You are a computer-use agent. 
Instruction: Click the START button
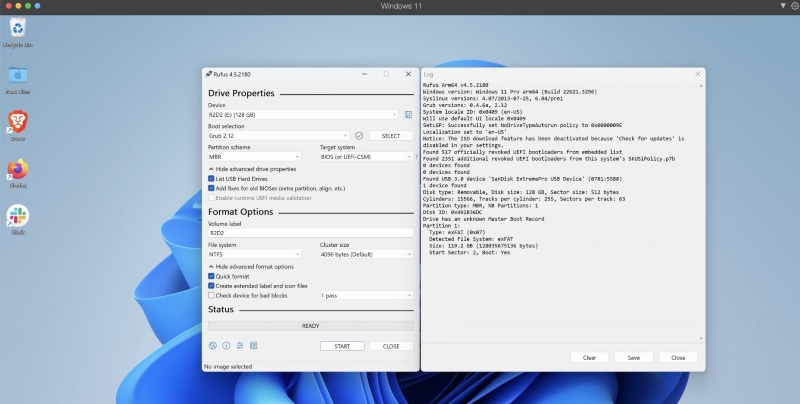(x=342, y=346)
